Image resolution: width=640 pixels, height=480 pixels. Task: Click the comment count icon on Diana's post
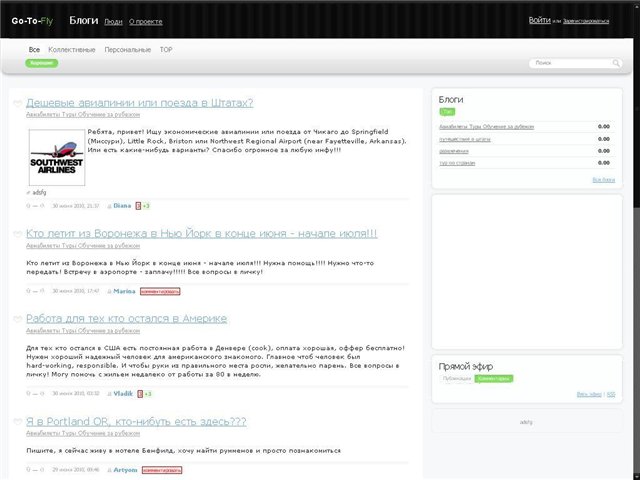click(138, 205)
